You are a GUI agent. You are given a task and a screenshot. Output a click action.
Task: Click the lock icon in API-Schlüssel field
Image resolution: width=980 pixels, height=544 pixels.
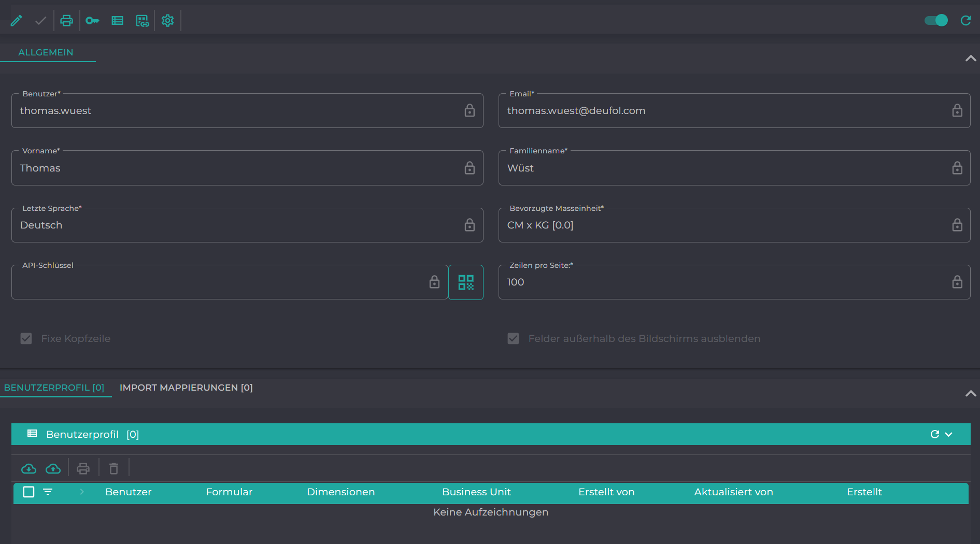click(x=434, y=282)
